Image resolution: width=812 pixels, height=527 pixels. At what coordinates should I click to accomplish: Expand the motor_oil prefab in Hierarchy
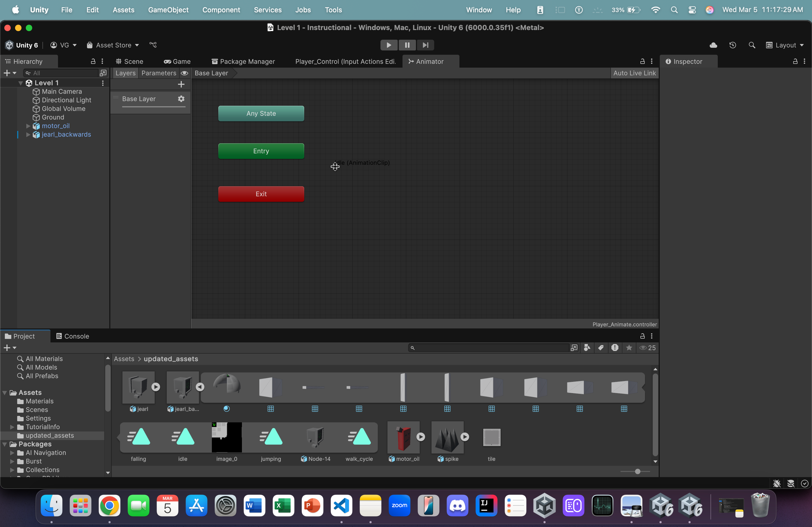pos(28,126)
